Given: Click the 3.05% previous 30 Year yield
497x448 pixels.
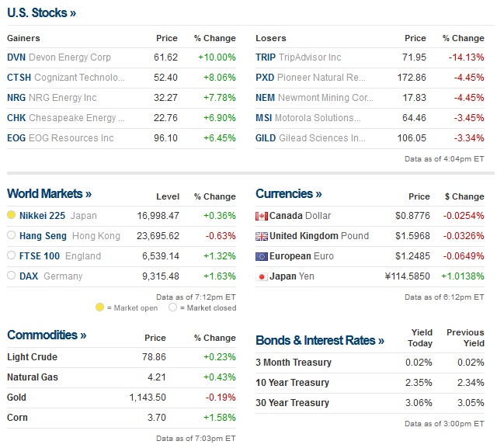Looking at the screenshot, I should click(x=471, y=403).
